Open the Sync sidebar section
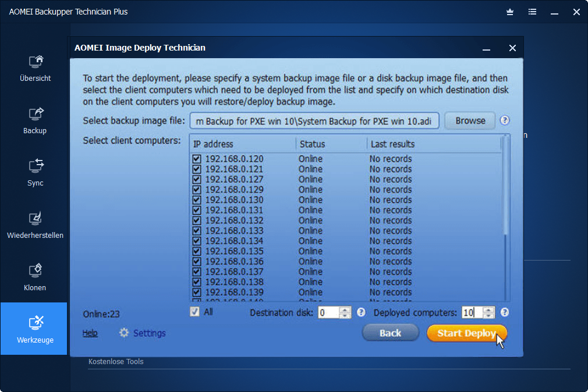The image size is (588, 392). (x=36, y=173)
